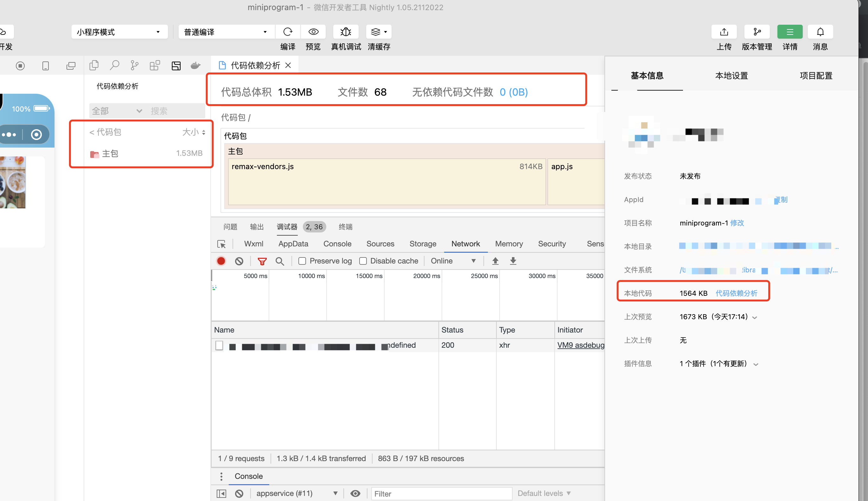
Task: Click the compile refresh icon
Action: [288, 32]
